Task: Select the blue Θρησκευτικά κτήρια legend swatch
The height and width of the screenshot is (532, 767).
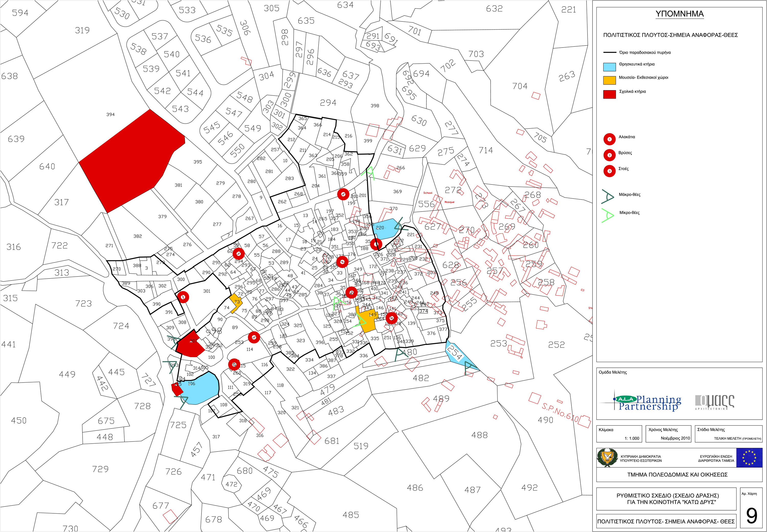Action: pyautogui.click(x=609, y=67)
